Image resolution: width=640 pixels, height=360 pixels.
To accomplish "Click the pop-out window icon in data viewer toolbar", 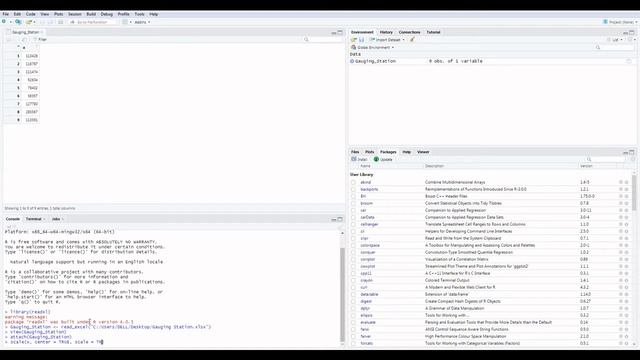I will 24,40.
